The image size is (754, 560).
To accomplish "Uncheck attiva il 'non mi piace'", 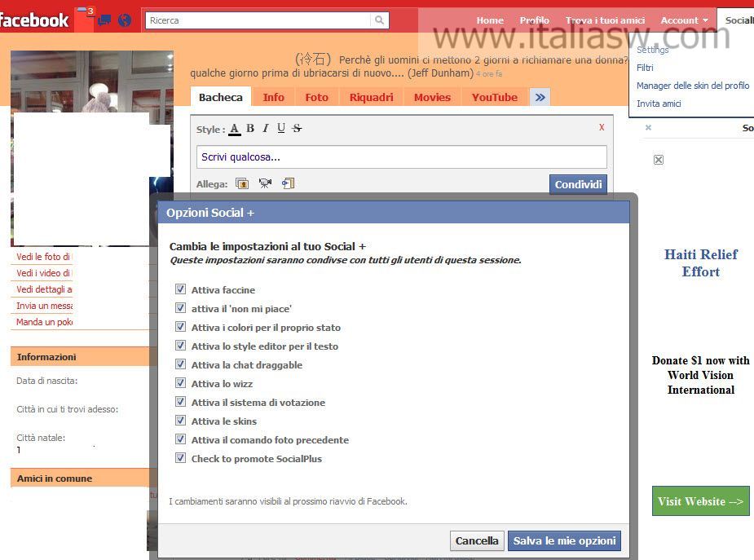I will click(x=180, y=307).
